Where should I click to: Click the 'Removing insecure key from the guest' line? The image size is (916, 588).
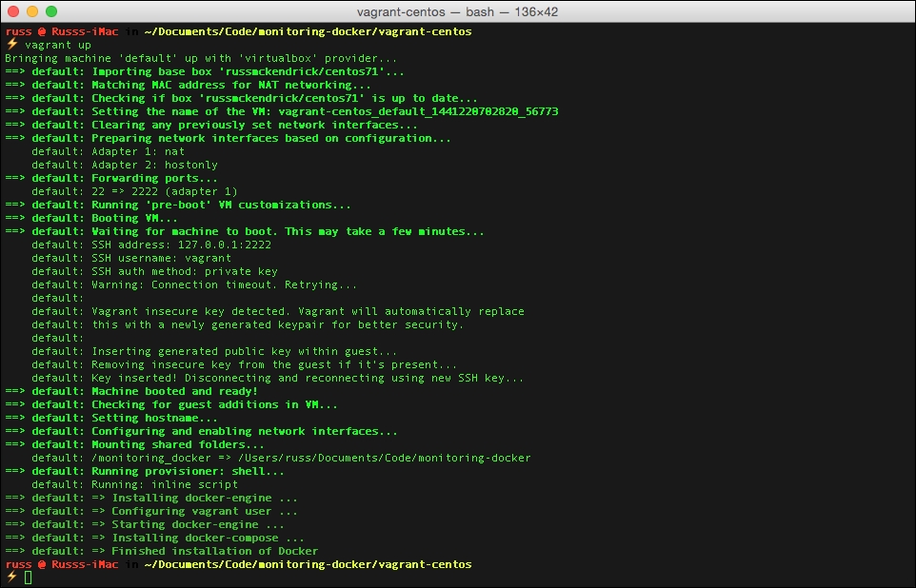(x=244, y=365)
